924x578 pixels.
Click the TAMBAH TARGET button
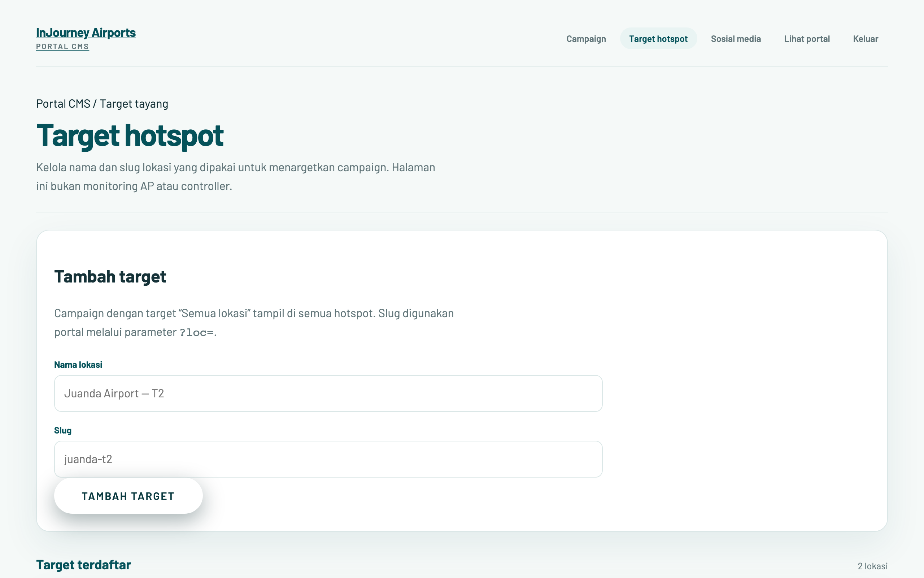(128, 496)
